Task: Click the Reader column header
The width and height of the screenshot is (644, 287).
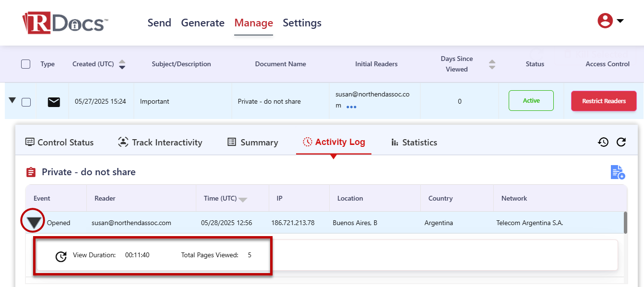Action: (105, 198)
